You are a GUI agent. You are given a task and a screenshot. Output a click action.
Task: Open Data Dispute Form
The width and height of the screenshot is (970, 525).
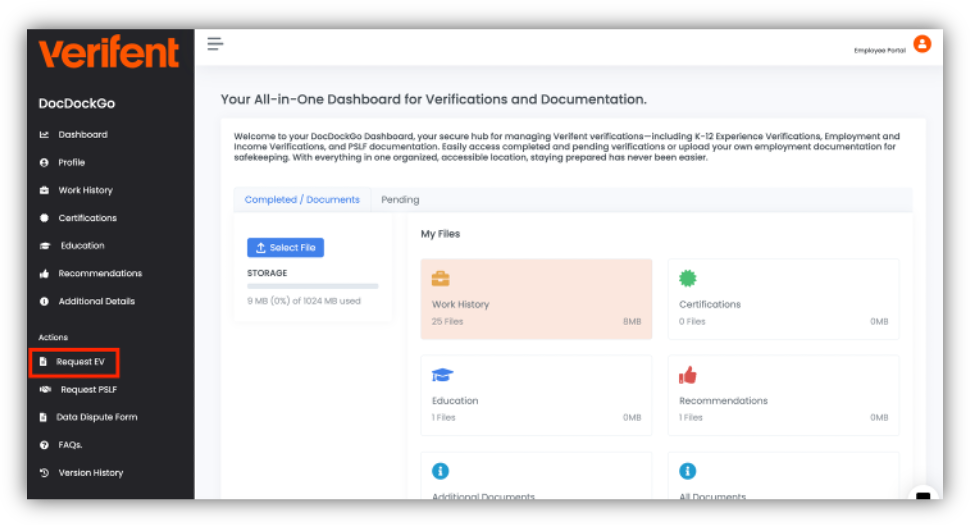click(x=96, y=418)
